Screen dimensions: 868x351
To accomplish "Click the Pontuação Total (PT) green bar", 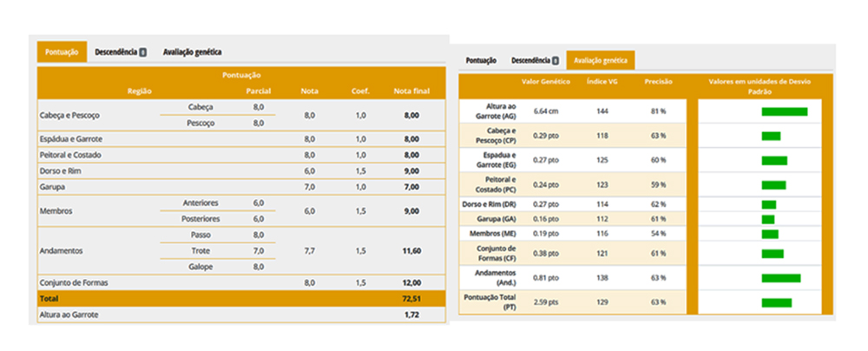I will coord(777,302).
